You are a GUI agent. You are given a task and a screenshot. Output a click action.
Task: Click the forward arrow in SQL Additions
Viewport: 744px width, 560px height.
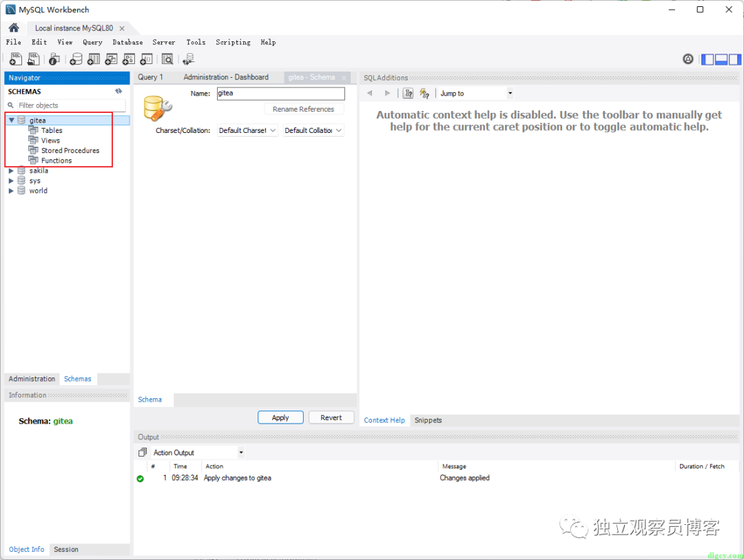click(x=387, y=93)
